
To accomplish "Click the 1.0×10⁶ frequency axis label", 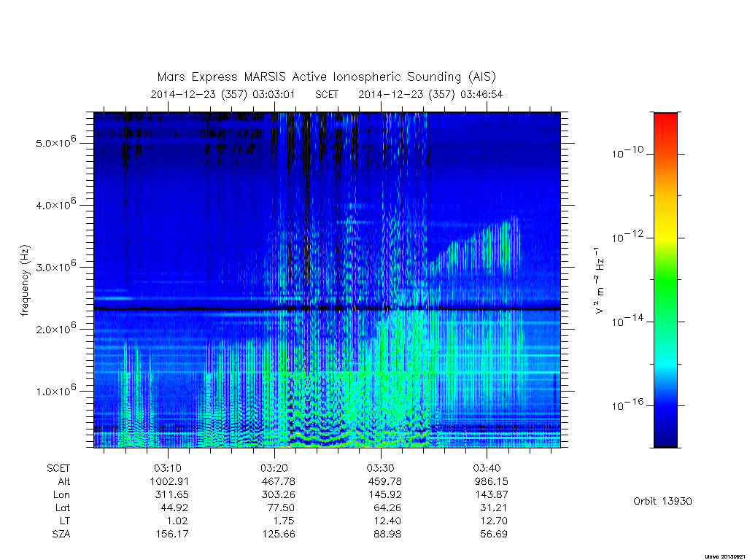I will coord(55,390).
